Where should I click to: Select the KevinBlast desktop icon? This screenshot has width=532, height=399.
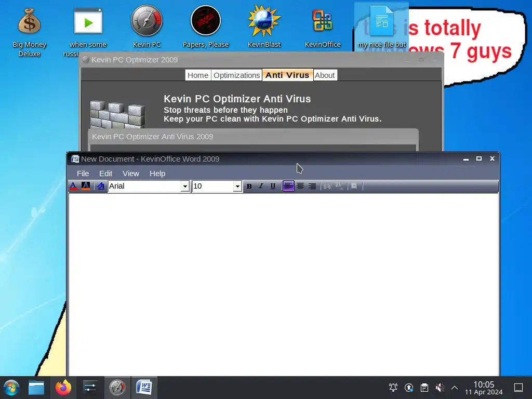pyautogui.click(x=264, y=27)
